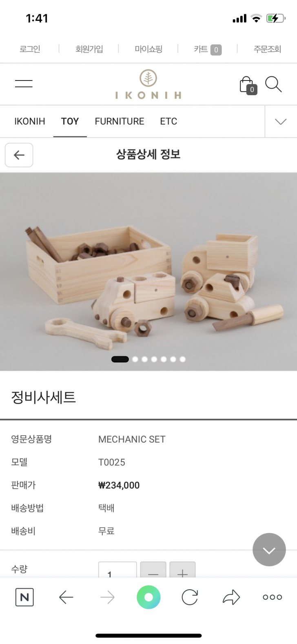Open the 로그인 link
297x644 pixels.
coord(30,49)
